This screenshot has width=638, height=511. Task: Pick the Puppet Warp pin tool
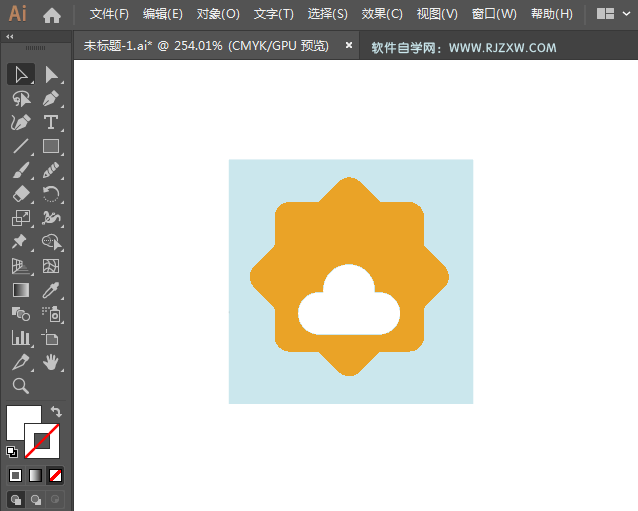pos(21,242)
